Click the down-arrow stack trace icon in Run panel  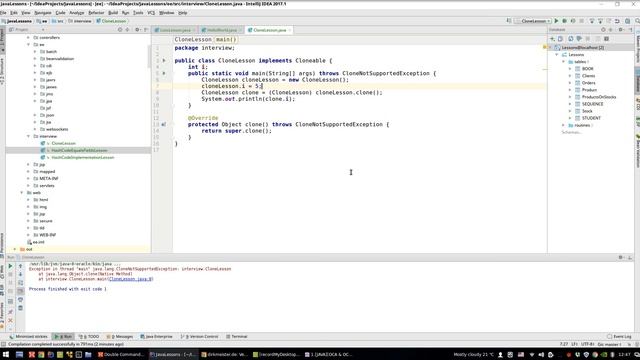pyautogui.click(x=20, y=274)
